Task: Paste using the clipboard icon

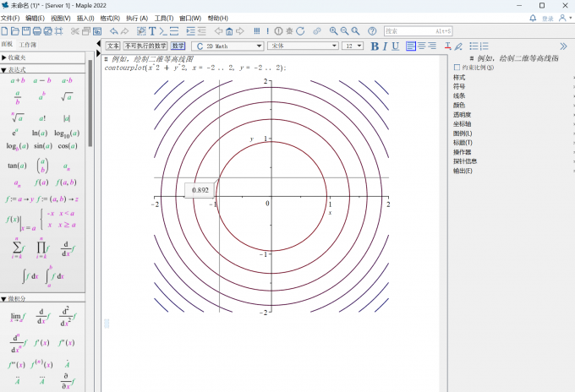Action: [97, 31]
